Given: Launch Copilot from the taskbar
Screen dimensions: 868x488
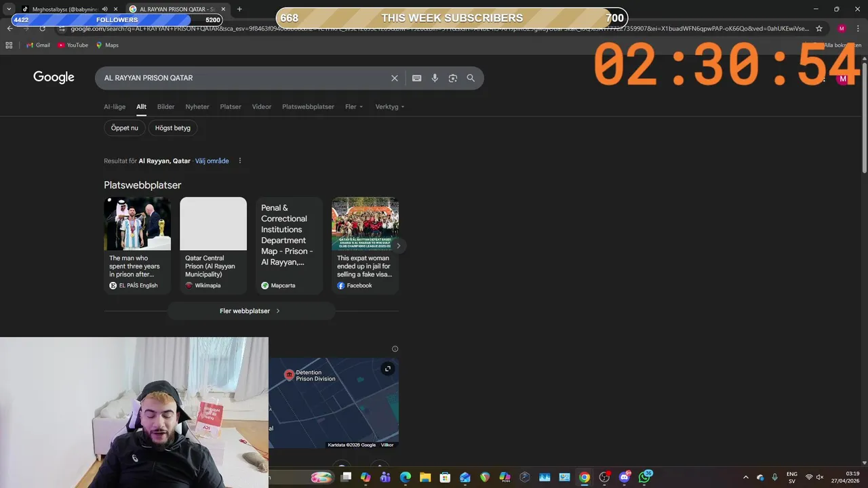Looking at the screenshot, I should point(366,477).
